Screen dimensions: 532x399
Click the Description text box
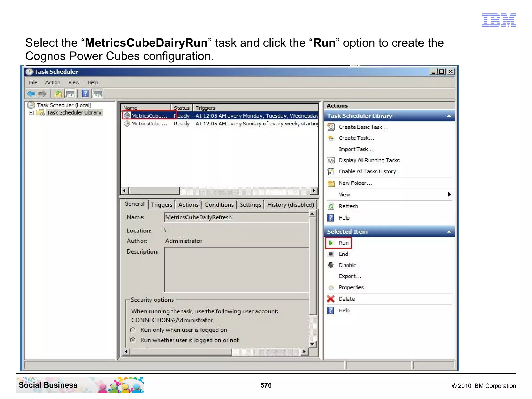pos(236,270)
